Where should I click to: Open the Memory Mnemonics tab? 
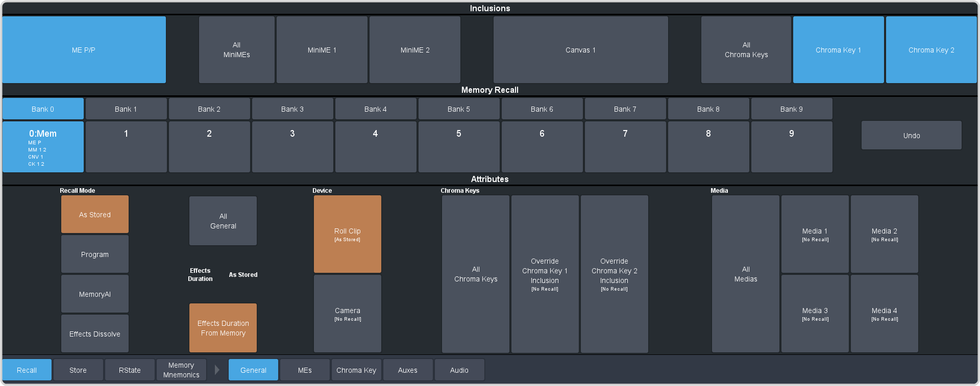point(181,370)
